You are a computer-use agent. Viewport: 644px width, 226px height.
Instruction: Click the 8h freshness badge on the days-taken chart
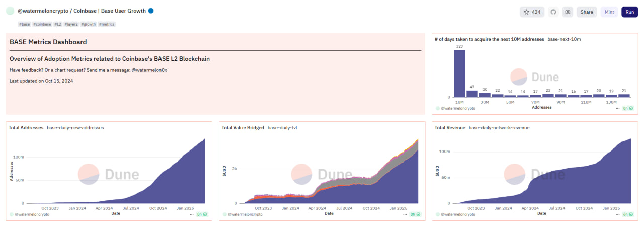tap(628, 108)
